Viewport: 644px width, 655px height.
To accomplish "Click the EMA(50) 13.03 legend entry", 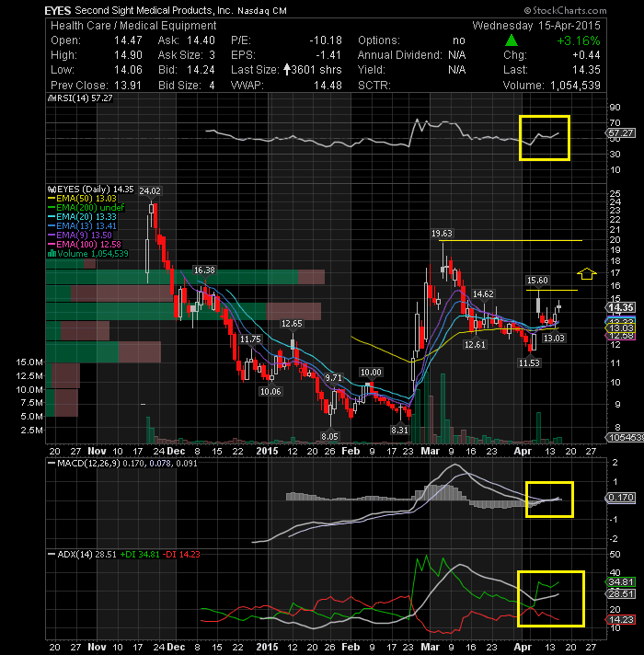I will point(82,199).
